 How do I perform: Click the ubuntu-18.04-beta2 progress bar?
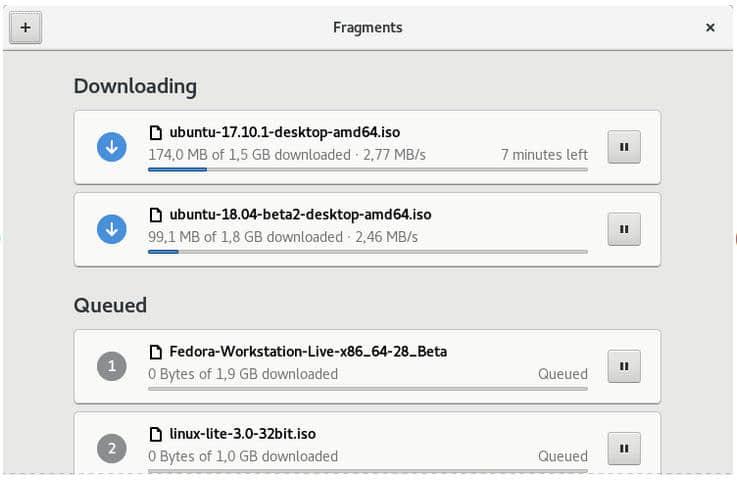click(367, 252)
